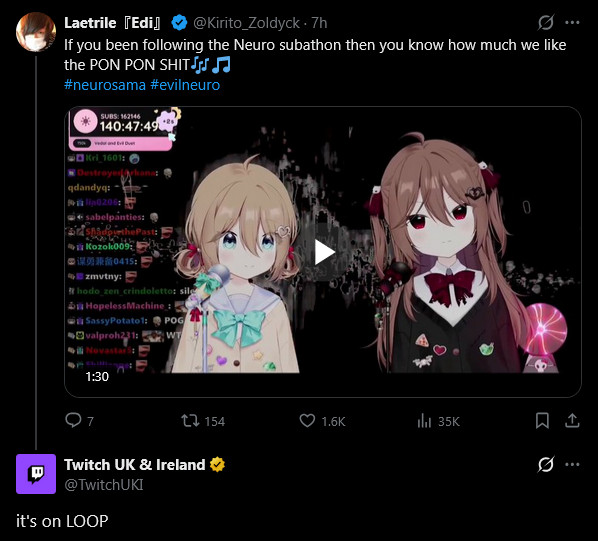Open more options on Twitch UK & Ireland tweet
Screen dimensions: 598x541
tap(572, 464)
